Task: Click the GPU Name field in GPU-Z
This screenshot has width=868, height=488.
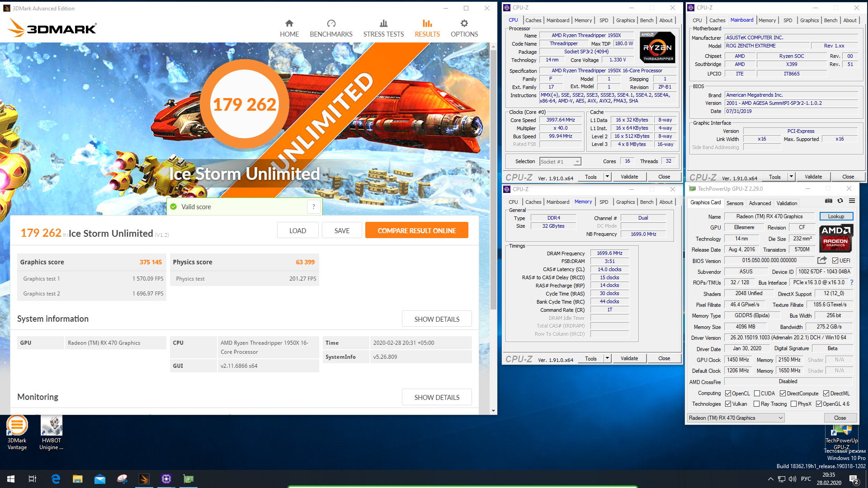Action: (x=769, y=216)
